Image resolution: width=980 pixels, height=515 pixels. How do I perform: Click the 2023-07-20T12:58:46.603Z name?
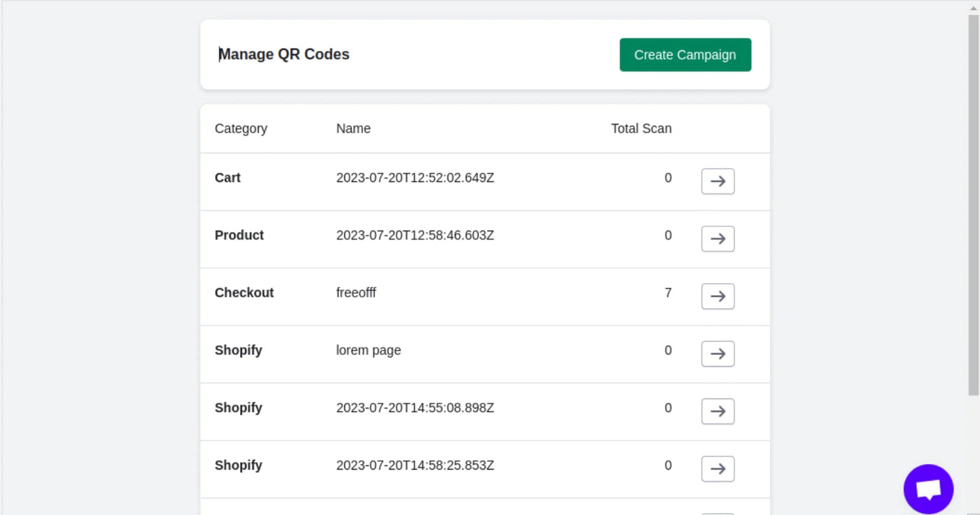(415, 235)
